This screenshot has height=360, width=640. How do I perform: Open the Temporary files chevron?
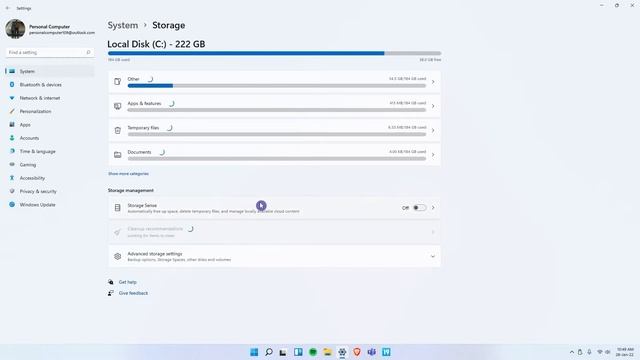433,130
